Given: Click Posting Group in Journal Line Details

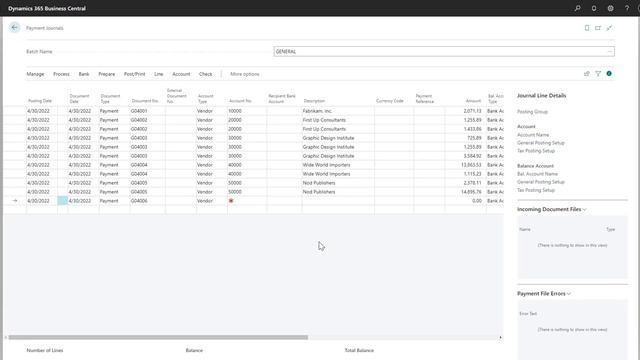Looking at the screenshot, I should 532,111.
